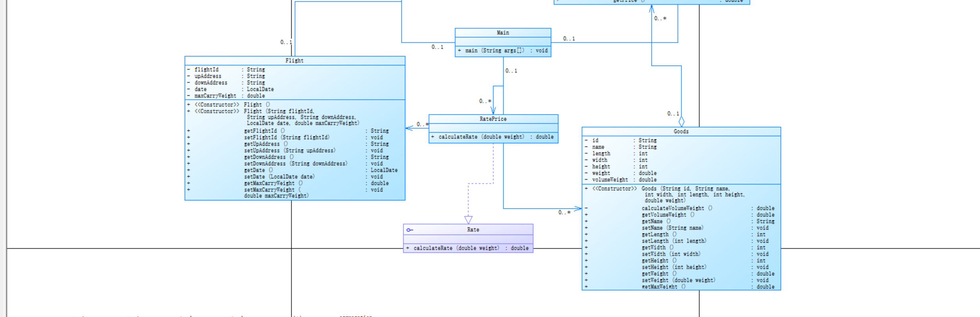The width and height of the screenshot is (980, 317).
Task: Click the upAddress attribute in Flight
Action: (226, 76)
